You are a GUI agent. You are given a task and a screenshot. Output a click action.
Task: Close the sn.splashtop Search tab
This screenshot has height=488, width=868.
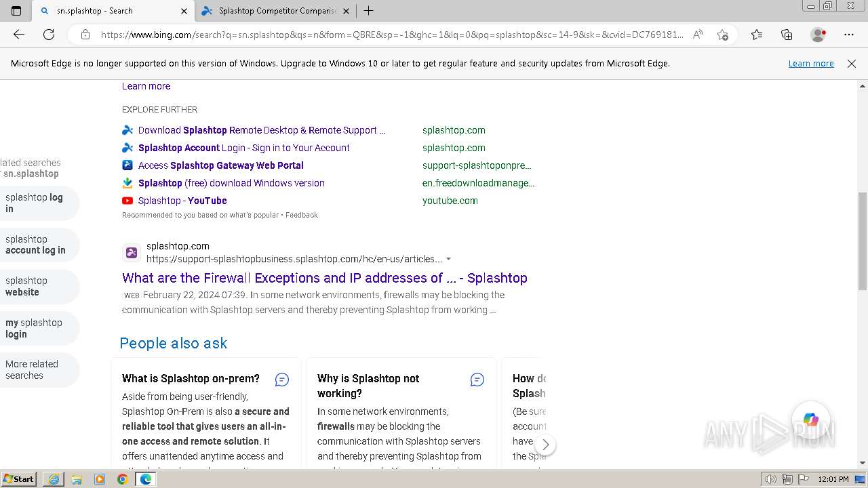pyautogui.click(x=184, y=11)
